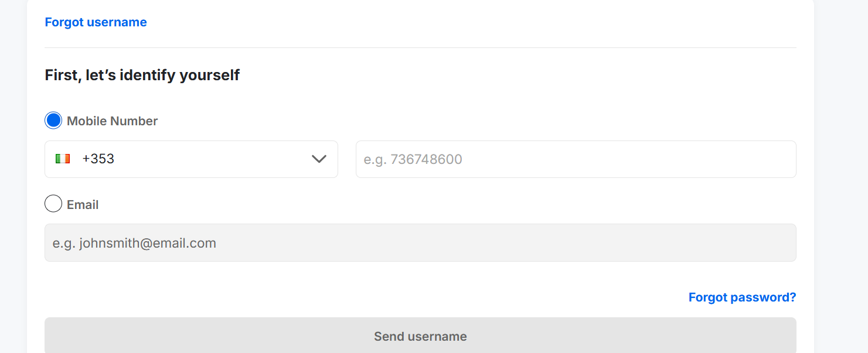Click the Forgot username link at top
Screen dimensions: 868x353
click(x=96, y=22)
